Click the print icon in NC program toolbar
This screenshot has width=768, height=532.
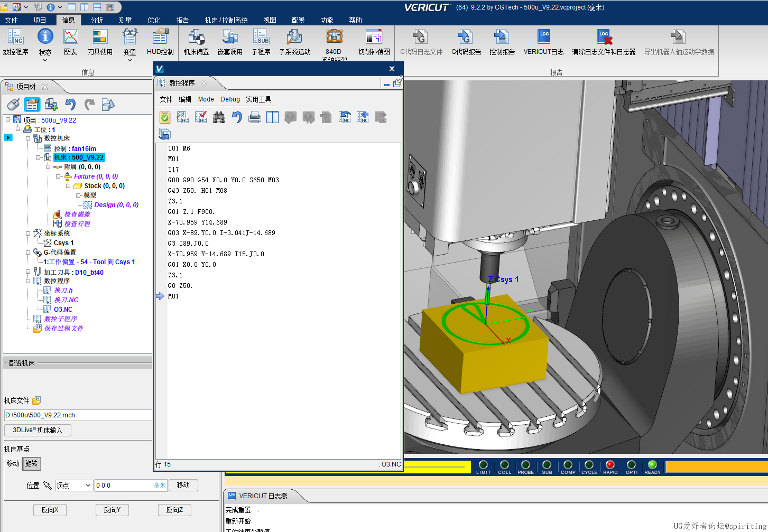(x=255, y=117)
